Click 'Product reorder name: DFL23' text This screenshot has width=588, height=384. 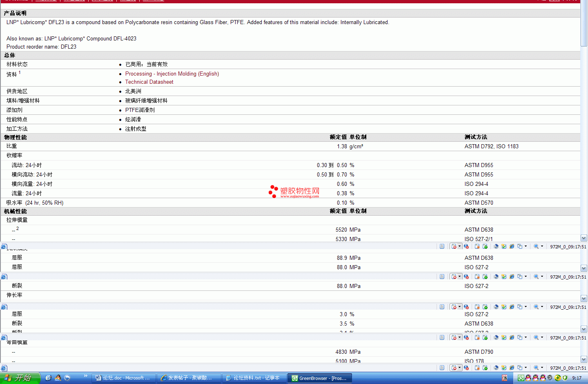pos(41,47)
